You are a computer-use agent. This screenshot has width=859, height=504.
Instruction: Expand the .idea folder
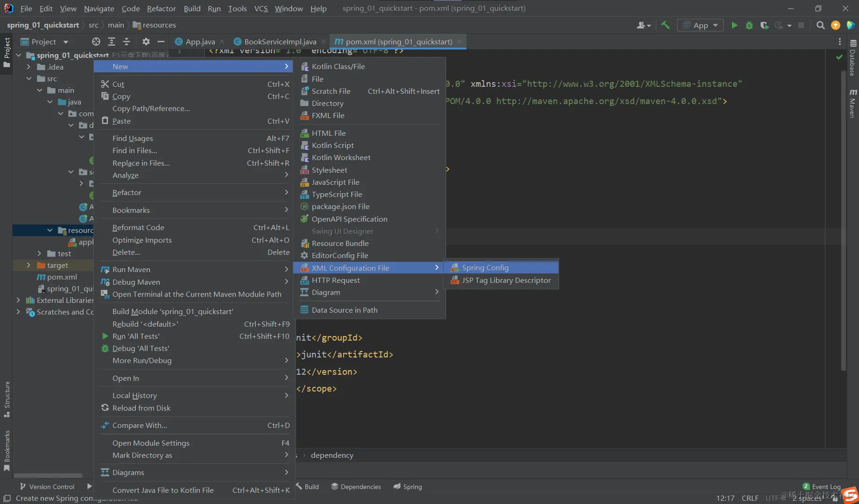[29, 67]
